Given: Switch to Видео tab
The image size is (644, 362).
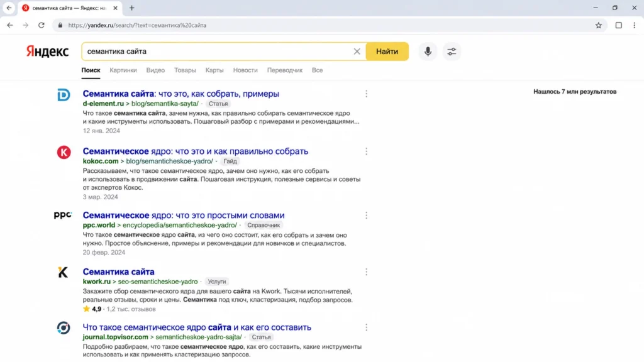Looking at the screenshot, I should [x=155, y=70].
